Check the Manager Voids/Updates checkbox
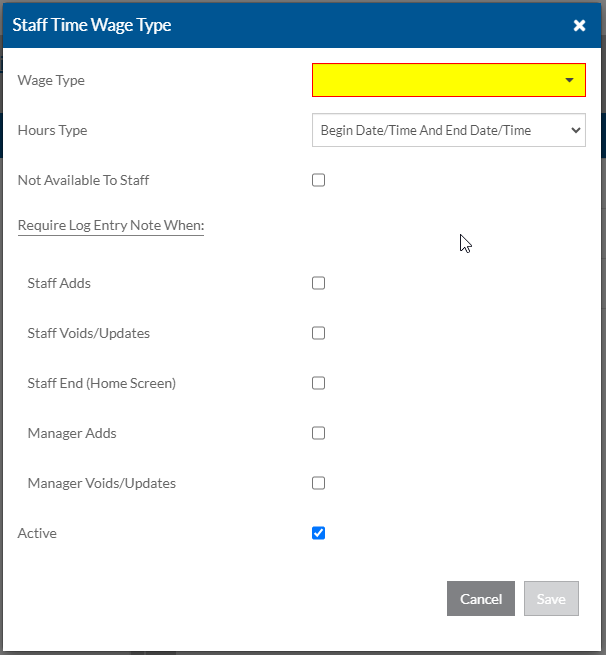Viewport: 606px width, 655px height. click(x=318, y=483)
